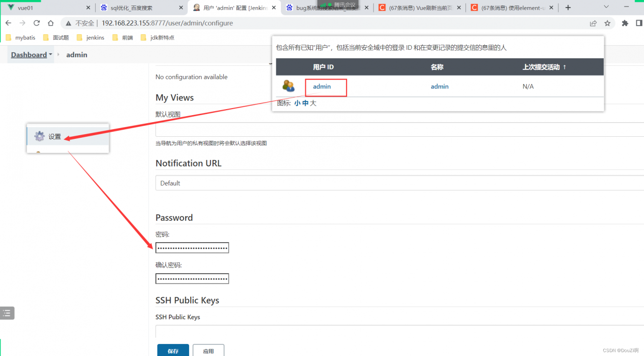Click the insecure-site warning triangle icon
Image resolution: width=644 pixels, height=356 pixels.
click(x=69, y=23)
